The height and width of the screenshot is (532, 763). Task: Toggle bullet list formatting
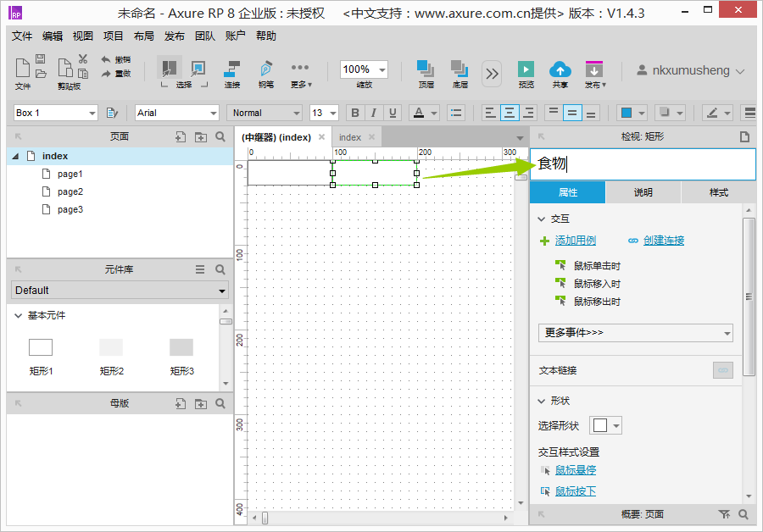coord(456,113)
